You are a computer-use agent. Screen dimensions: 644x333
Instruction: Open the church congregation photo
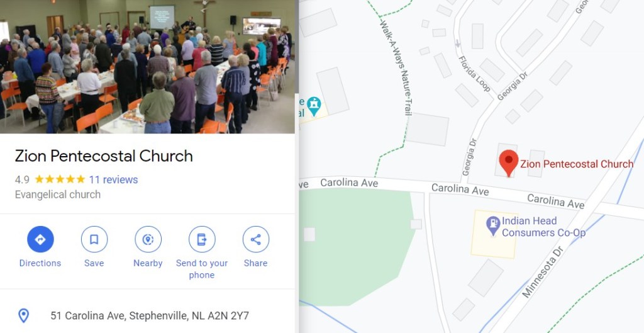[x=147, y=67]
